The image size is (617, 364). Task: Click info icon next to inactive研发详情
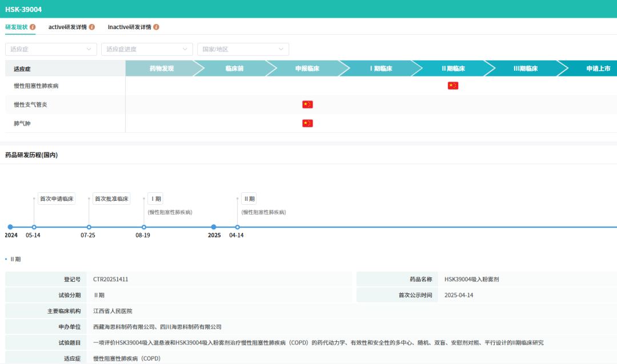tap(156, 27)
